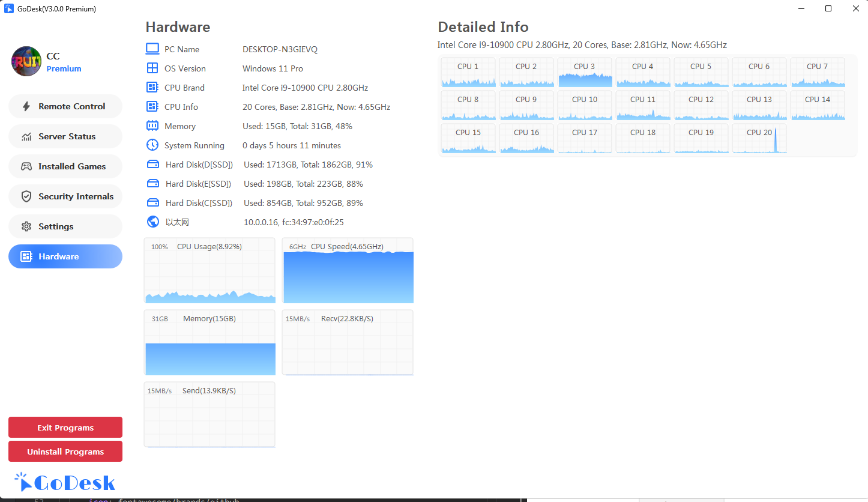Go to Security Internals page

click(65, 196)
